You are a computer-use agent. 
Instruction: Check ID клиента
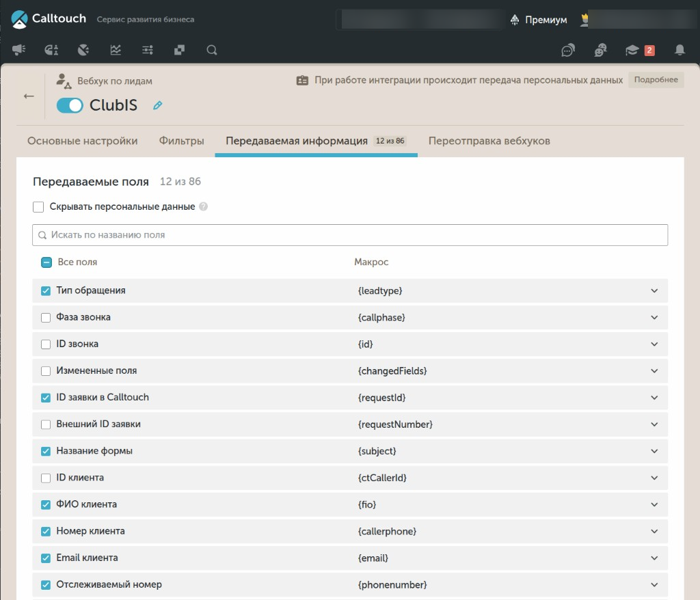click(46, 478)
